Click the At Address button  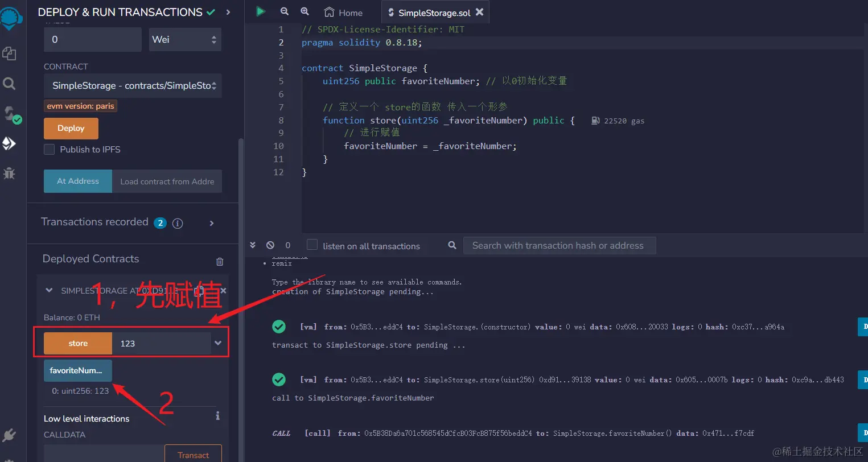point(78,181)
